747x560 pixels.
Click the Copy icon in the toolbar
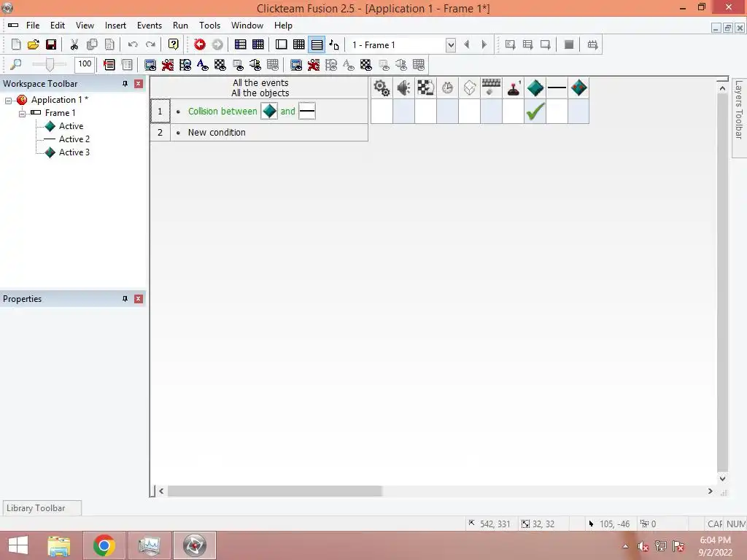(x=92, y=44)
